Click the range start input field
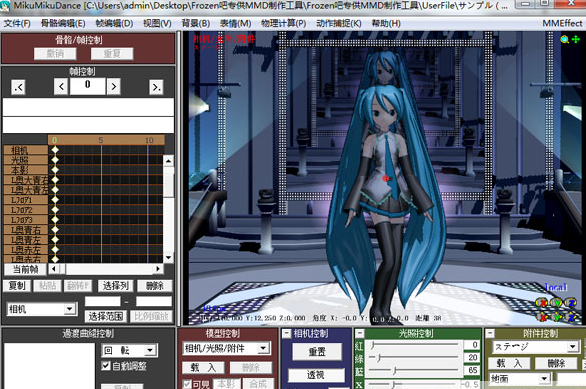 coord(103,301)
